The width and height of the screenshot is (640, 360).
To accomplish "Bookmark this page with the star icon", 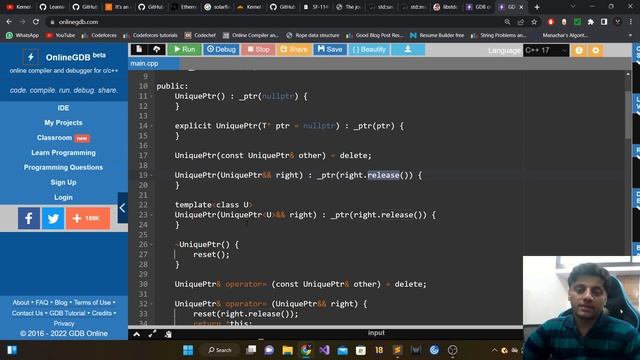I will (x=534, y=22).
